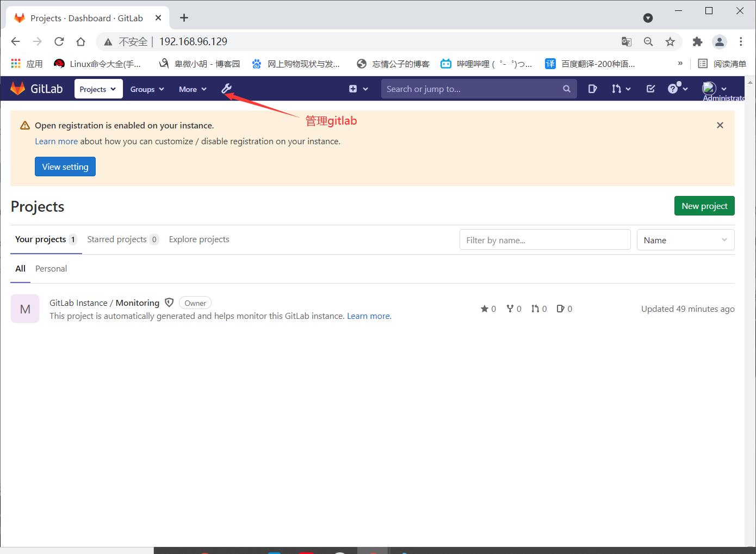Image resolution: width=756 pixels, height=554 pixels.
Task: Expand the hidden bookmarks overflow chevron
Action: pyautogui.click(x=680, y=63)
